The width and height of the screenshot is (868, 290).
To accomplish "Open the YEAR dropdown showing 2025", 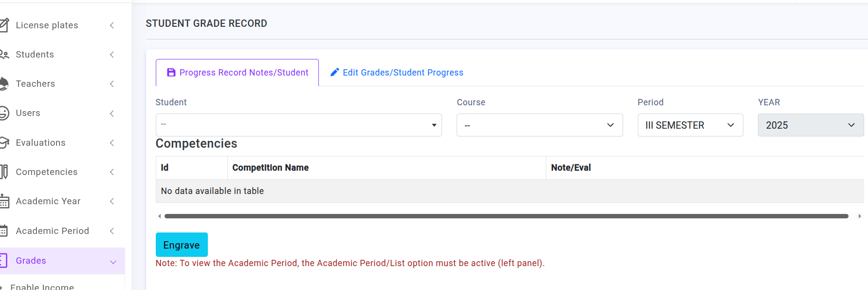I will [x=811, y=125].
